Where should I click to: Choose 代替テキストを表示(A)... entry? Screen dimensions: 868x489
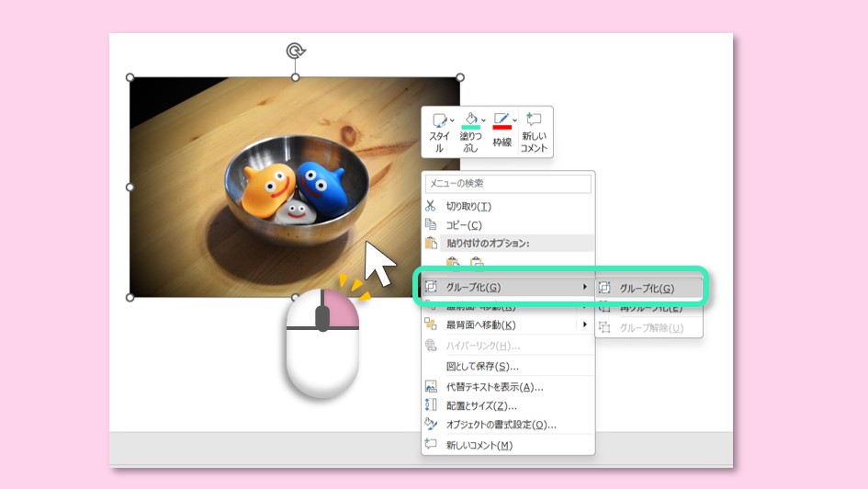pos(508,387)
